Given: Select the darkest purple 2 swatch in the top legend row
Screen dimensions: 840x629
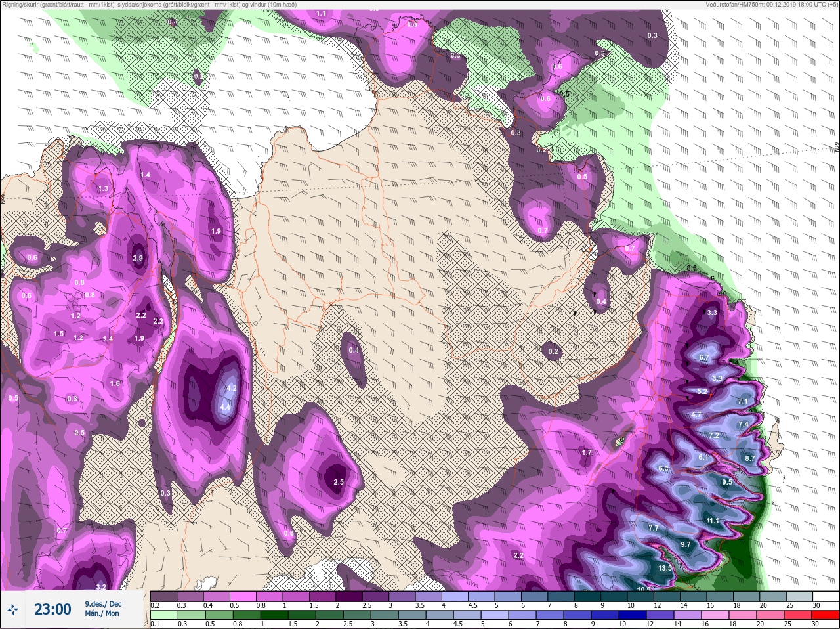Looking at the screenshot, I should (349, 596).
